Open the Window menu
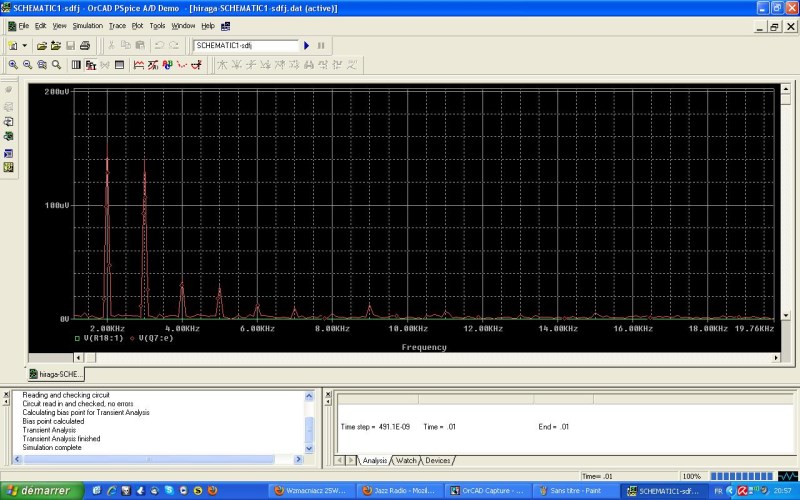Image resolution: width=800 pixels, height=500 pixels. [x=183, y=26]
